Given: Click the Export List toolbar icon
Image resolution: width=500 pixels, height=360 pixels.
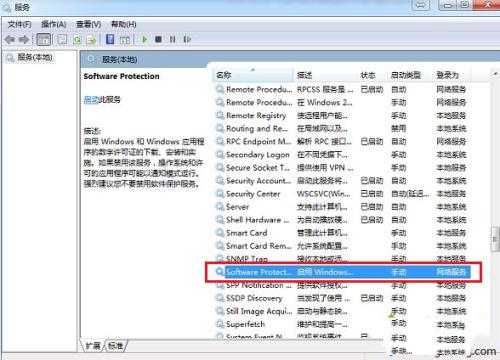Looking at the screenshot, I should [91, 40].
